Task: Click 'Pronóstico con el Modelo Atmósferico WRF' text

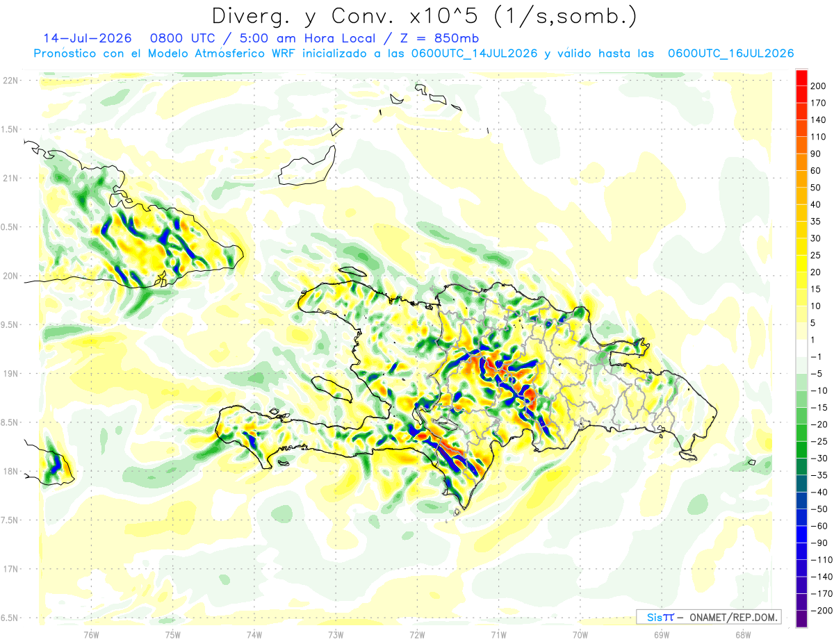Action: [x=165, y=53]
